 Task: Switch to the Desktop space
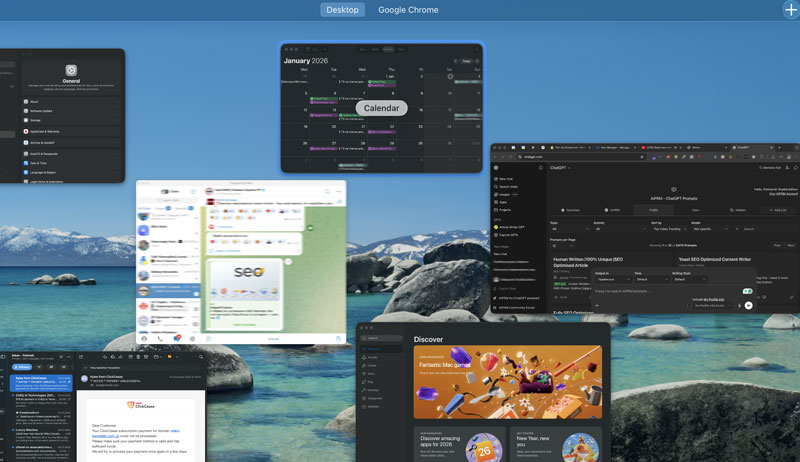[342, 10]
